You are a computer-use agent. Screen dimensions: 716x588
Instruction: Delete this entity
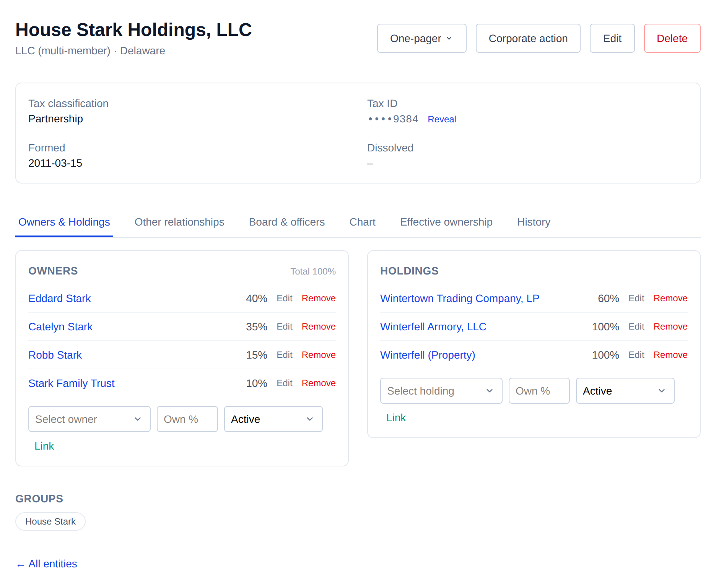click(672, 38)
